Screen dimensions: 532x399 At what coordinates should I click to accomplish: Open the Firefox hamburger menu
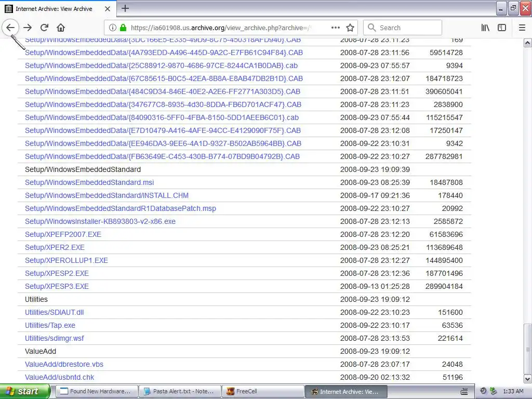coord(522,28)
